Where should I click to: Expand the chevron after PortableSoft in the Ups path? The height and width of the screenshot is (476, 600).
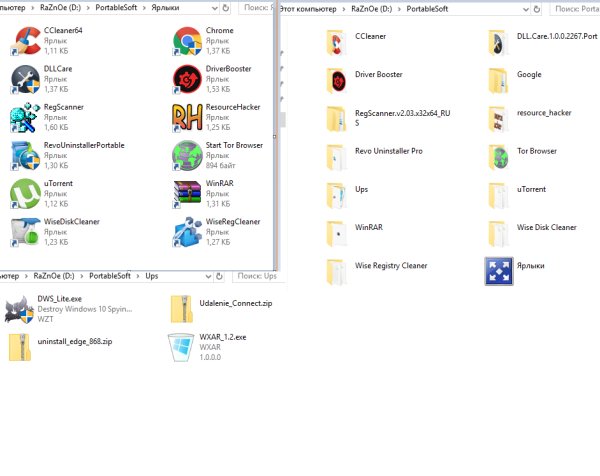click(x=138, y=276)
